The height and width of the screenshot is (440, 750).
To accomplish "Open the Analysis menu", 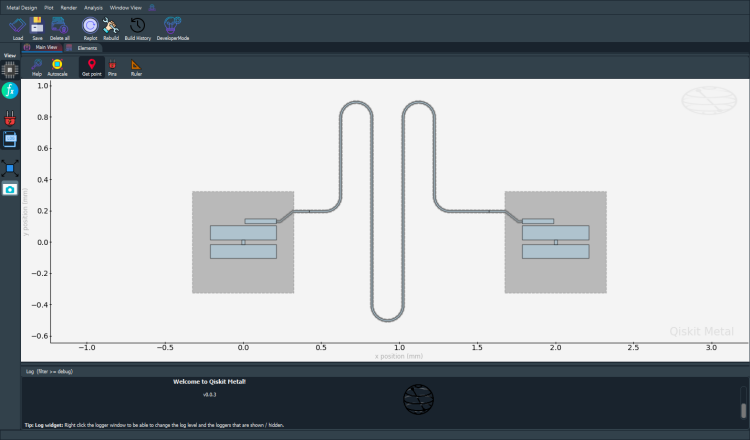I will click(93, 8).
